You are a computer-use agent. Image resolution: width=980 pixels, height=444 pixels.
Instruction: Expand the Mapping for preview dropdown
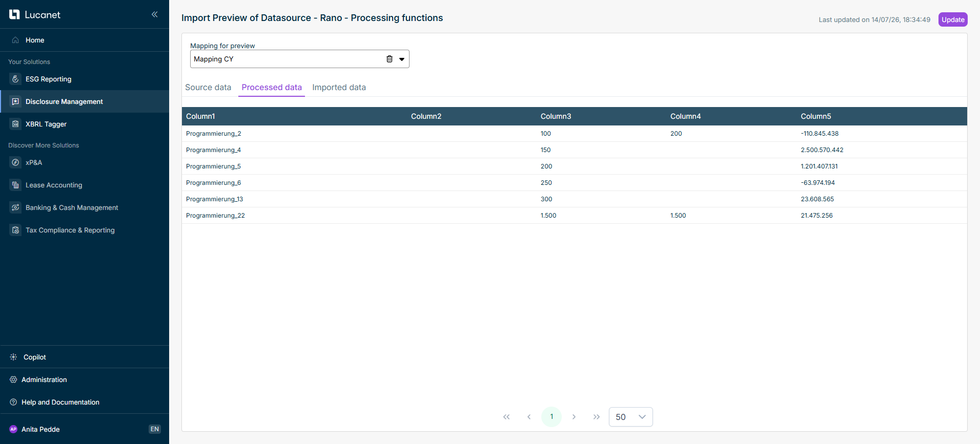tap(402, 59)
